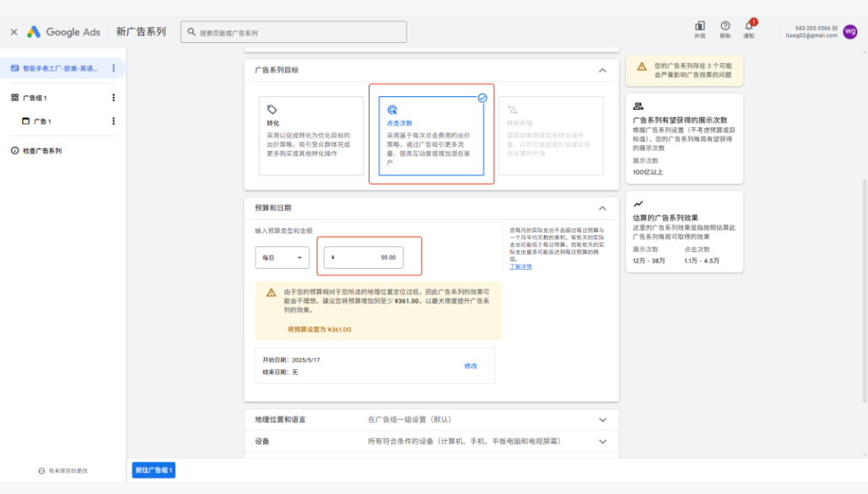The height and width of the screenshot is (494, 868).
Task: Click the warning icon in the campaign issues card
Action: click(x=642, y=67)
